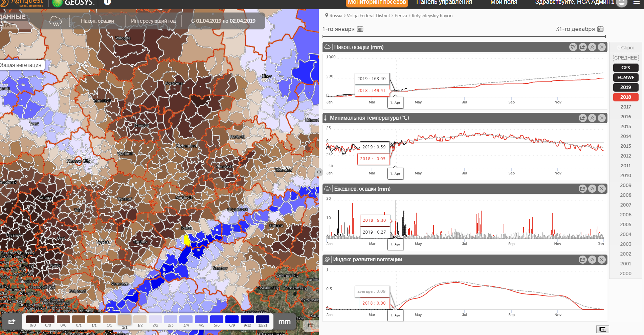The width and height of the screenshot is (644, 335).
Task: Toggle the GFS forecast series
Action: pyautogui.click(x=625, y=68)
